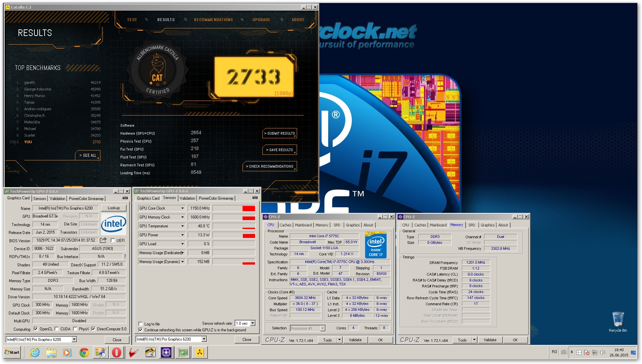Click Validate in the CPU-Z Memory window
The width and height of the screenshot is (642, 364).
(x=490, y=340)
